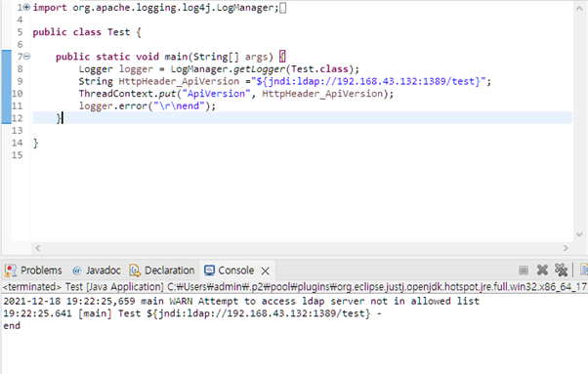Screen dimensions: 588x374
Task: Remove the launch with the single X icon
Action: coord(542,270)
